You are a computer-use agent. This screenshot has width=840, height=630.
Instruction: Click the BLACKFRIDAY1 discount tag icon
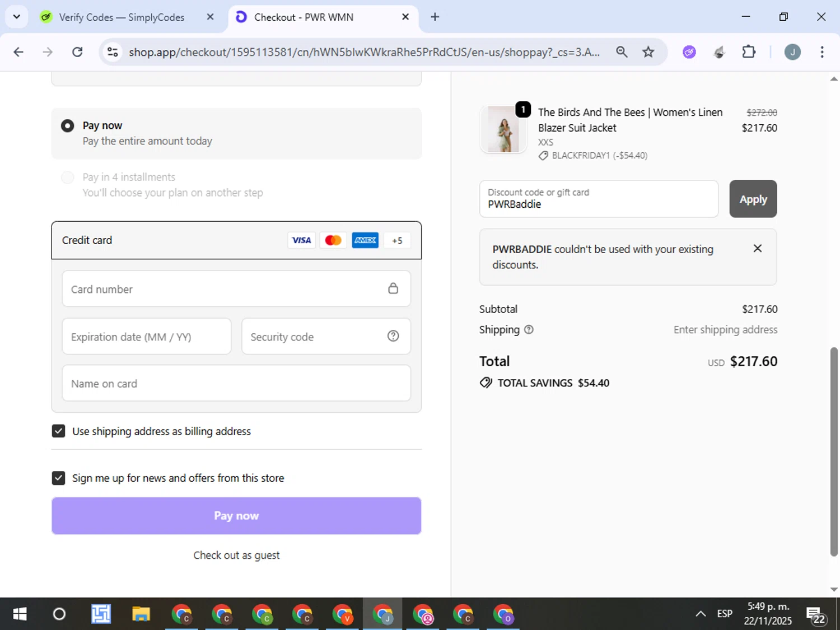pyautogui.click(x=543, y=156)
